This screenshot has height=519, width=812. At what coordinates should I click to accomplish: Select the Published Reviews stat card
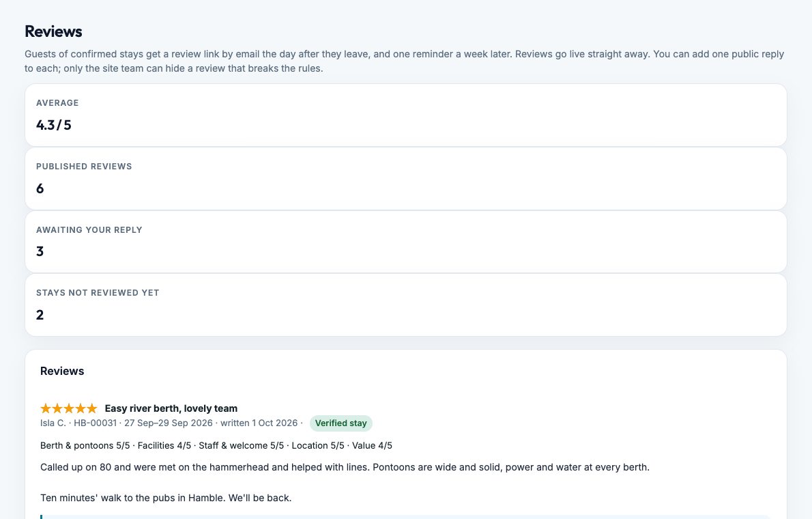(x=406, y=178)
